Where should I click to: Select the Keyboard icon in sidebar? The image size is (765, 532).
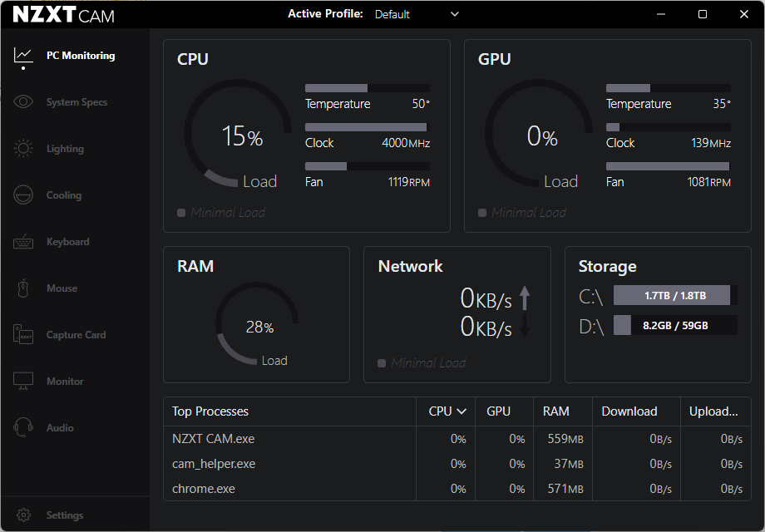coord(23,242)
